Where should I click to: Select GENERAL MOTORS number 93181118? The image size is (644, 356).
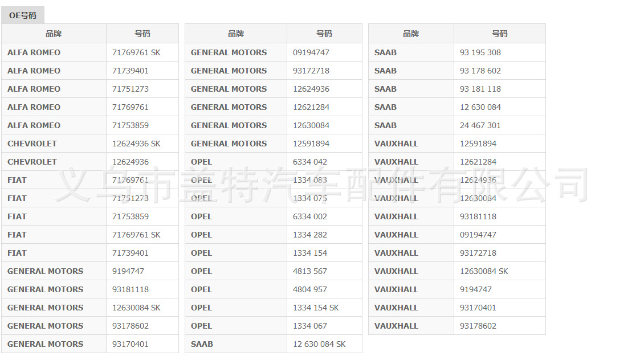[x=130, y=289]
